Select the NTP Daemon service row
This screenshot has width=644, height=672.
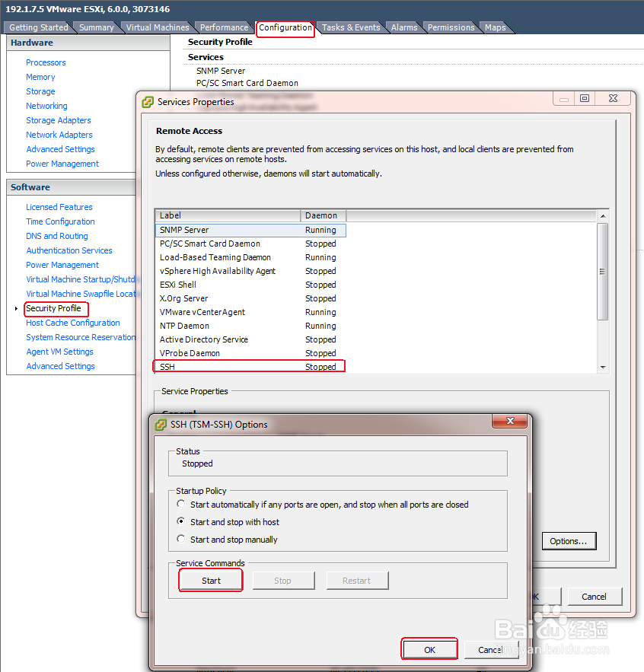pyautogui.click(x=250, y=326)
